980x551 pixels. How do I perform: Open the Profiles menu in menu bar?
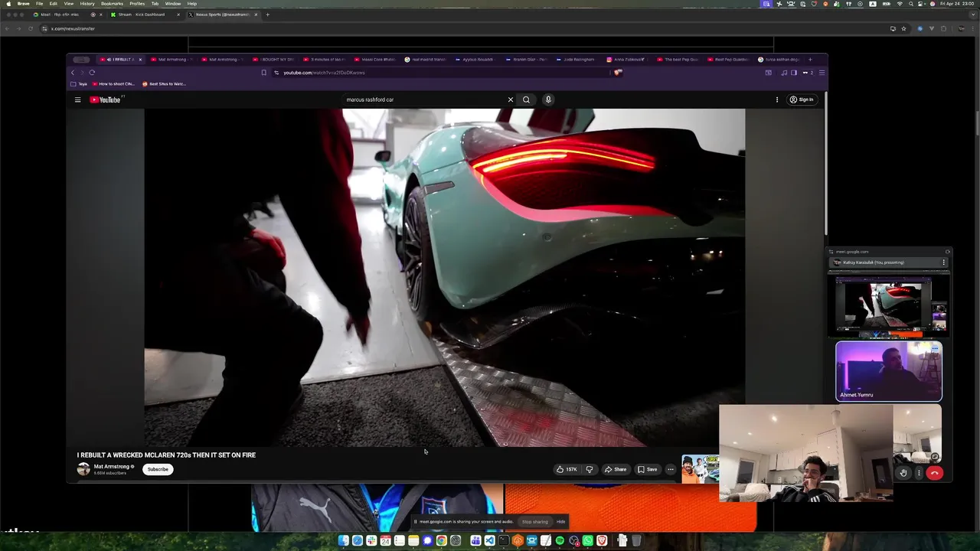(x=137, y=4)
